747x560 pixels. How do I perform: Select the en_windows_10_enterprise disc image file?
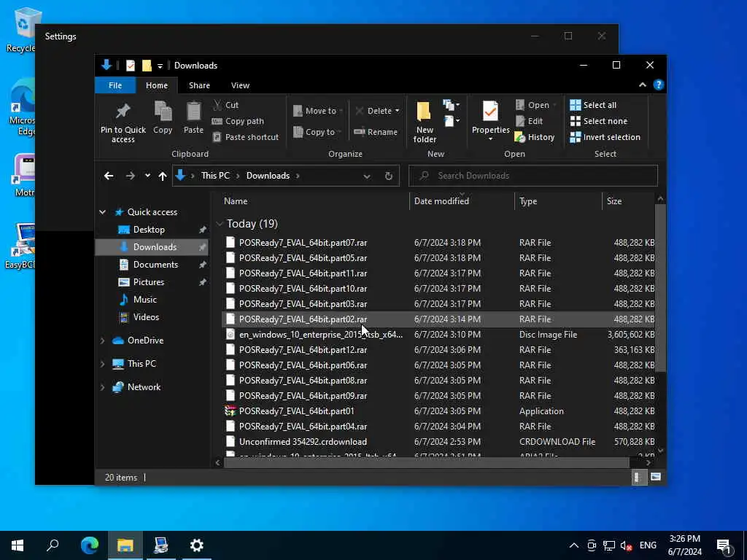click(438, 334)
